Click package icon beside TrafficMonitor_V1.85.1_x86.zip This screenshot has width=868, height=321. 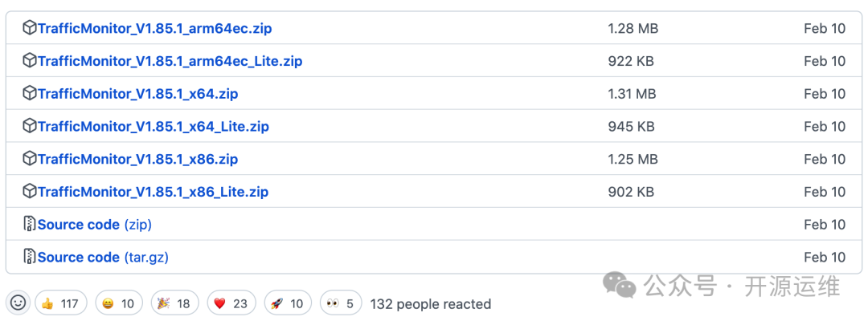point(30,159)
